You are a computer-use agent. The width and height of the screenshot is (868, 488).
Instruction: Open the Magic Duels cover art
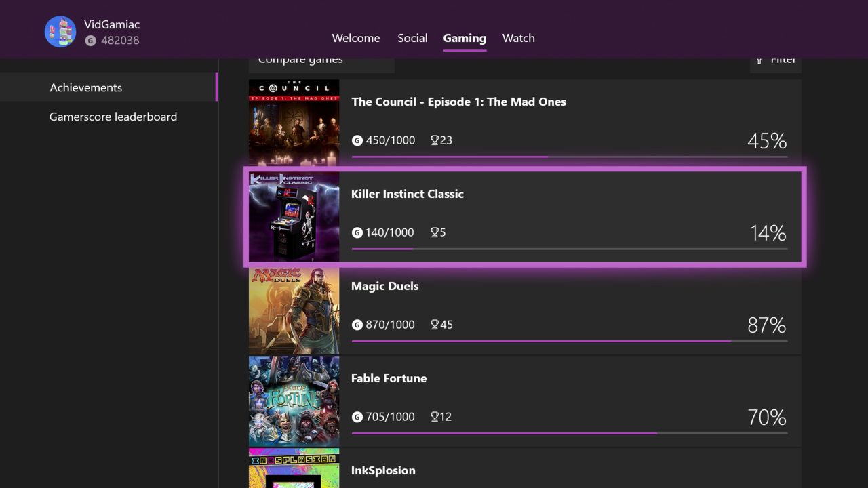[294, 310]
